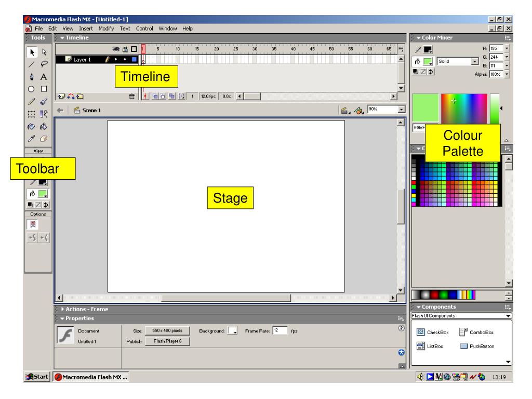Select the Oval tool
This screenshot has height=399, width=532.
pyautogui.click(x=31, y=89)
